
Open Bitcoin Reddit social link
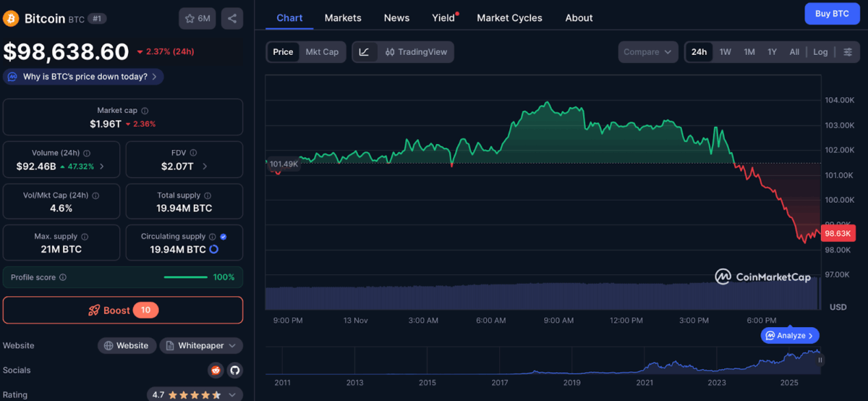216,370
